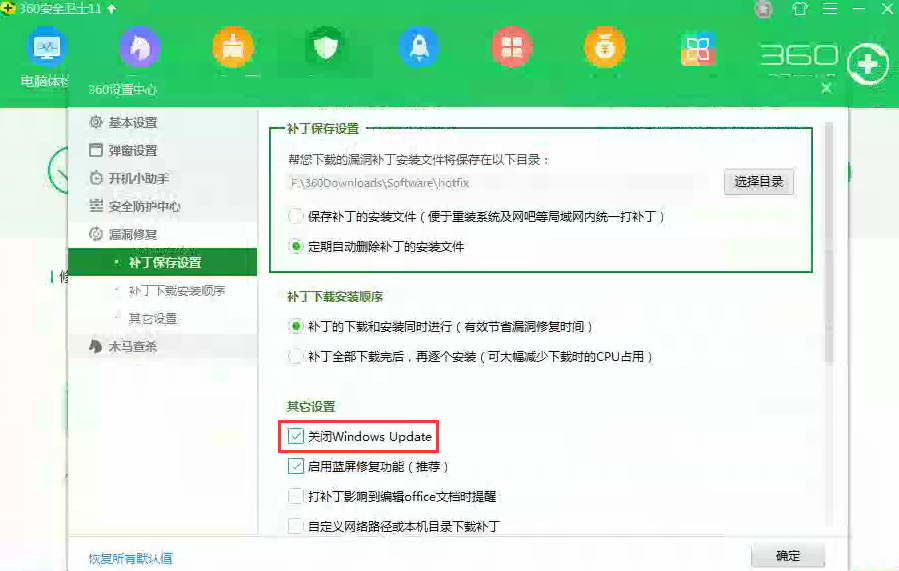Open the purple horse trojan scan icon

tap(140, 48)
